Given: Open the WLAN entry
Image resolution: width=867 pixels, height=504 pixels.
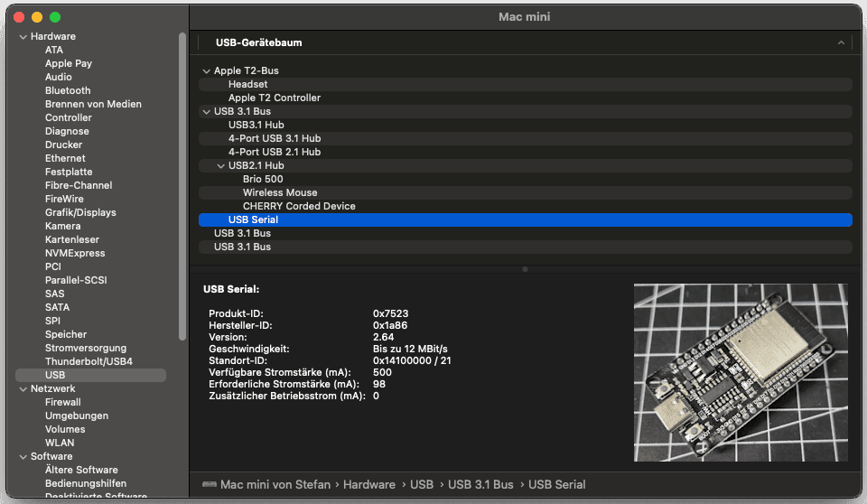Looking at the screenshot, I should coord(60,443).
